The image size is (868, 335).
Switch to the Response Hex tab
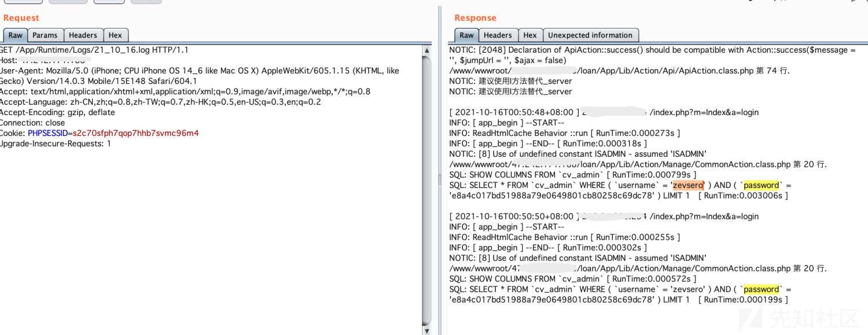[x=529, y=35]
